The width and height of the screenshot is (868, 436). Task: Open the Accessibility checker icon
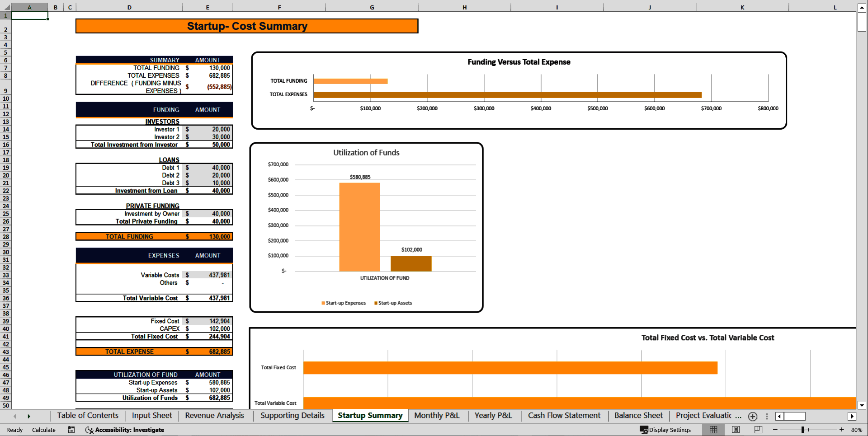(x=89, y=430)
